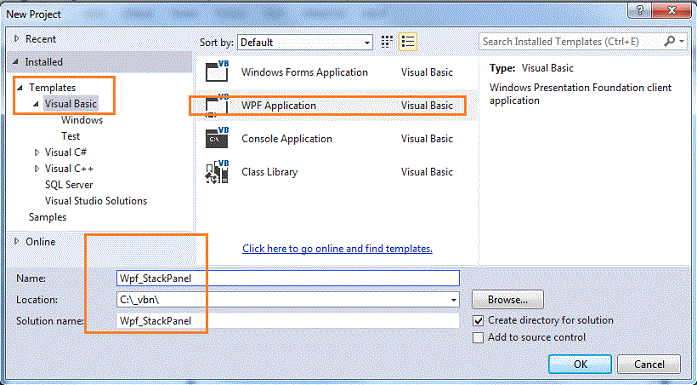Click the Cancel button
This screenshot has width=697, height=385.
coord(649,364)
